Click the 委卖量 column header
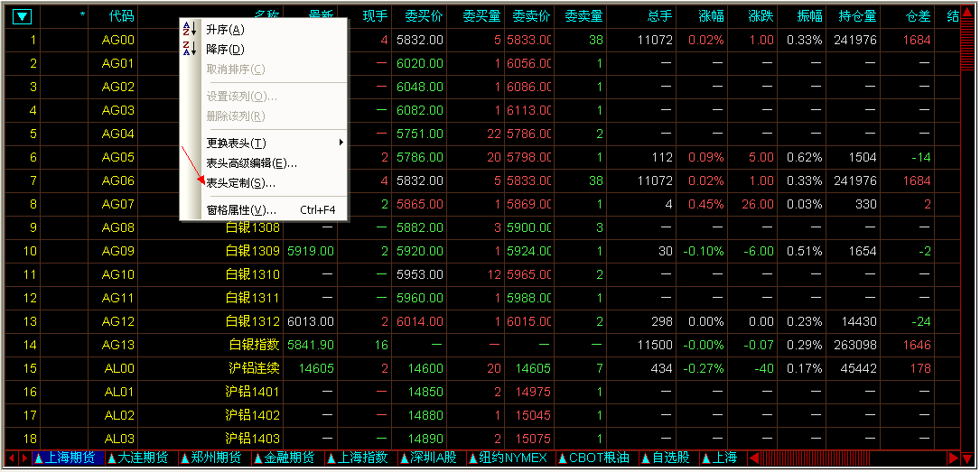 point(583,17)
